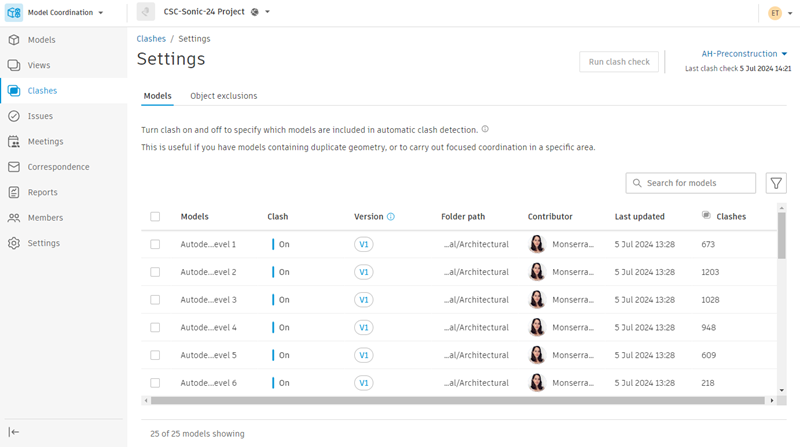Open Correspondence envelope icon in sidebar
Image resolution: width=800 pixels, height=448 pixels.
14,167
